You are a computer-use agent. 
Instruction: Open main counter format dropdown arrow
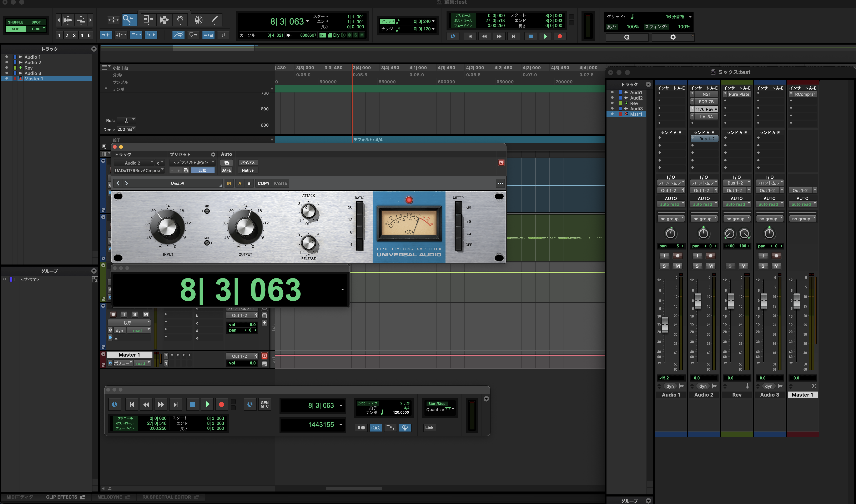[x=308, y=21]
